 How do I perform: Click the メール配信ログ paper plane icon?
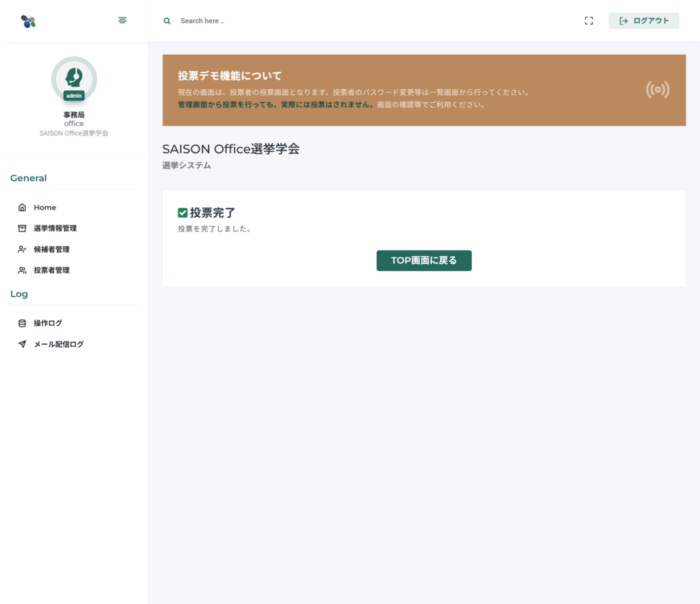tap(22, 344)
